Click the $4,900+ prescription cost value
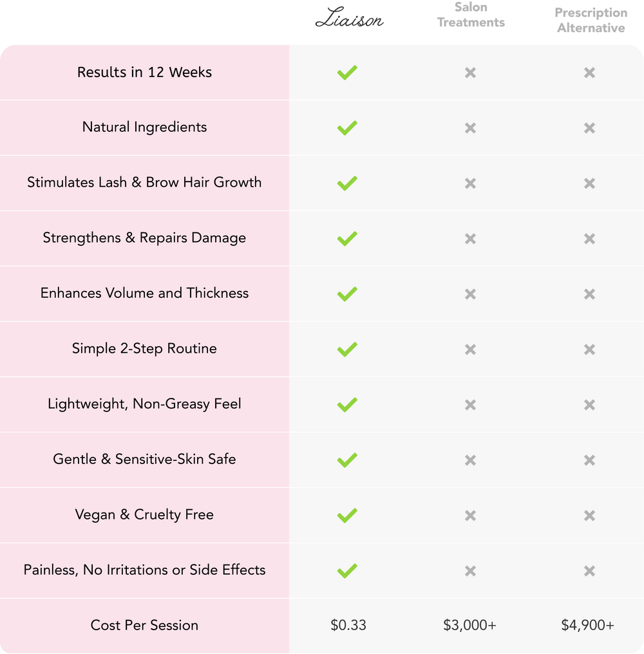The image size is (644, 654). pyautogui.click(x=588, y=625)
